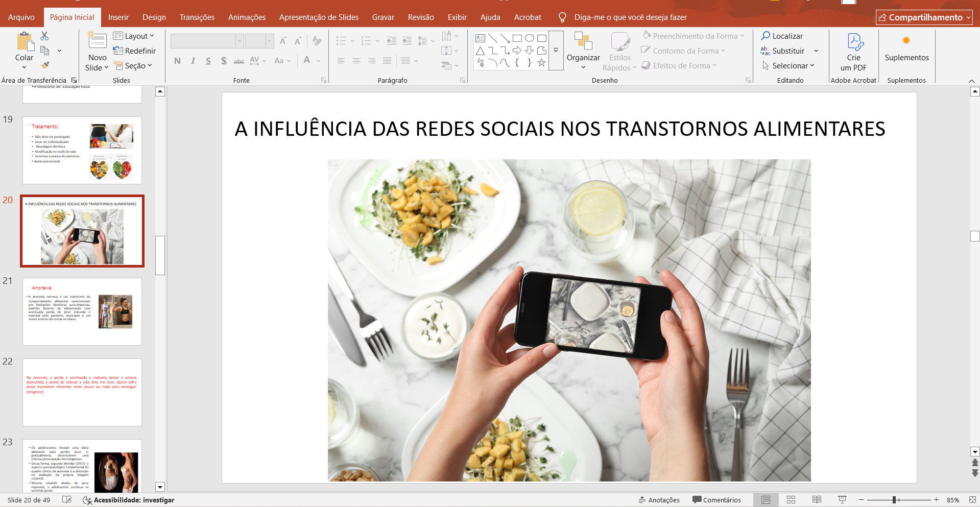
Task: Select the text box shape icon
Action: tap(481, 38)
